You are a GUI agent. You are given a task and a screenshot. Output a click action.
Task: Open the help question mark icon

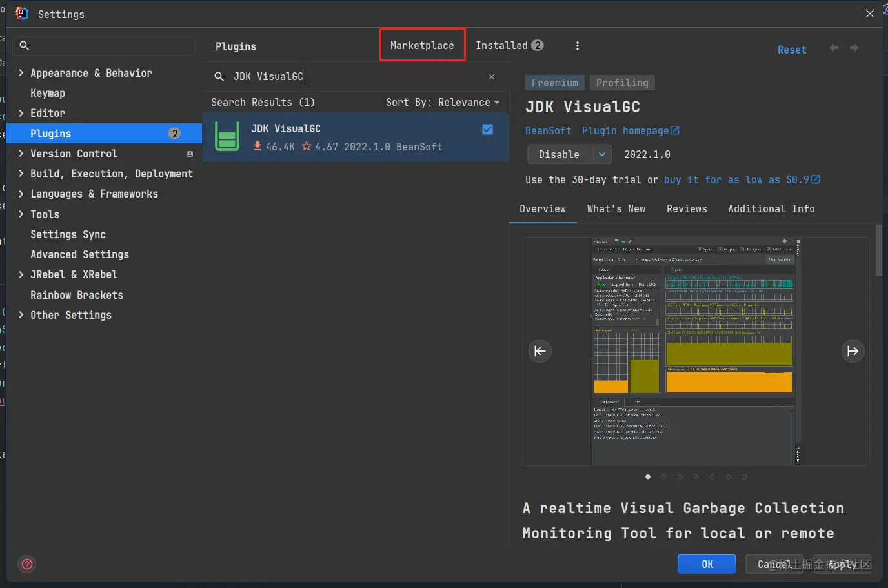click(x=27, y=564)
